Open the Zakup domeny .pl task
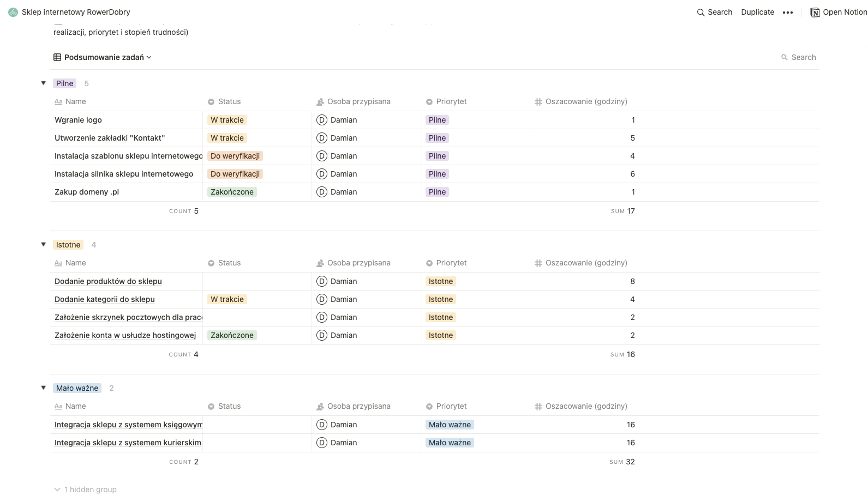Image resolution: width=868 pixels, height=502 pixels. tap(87, 192)
